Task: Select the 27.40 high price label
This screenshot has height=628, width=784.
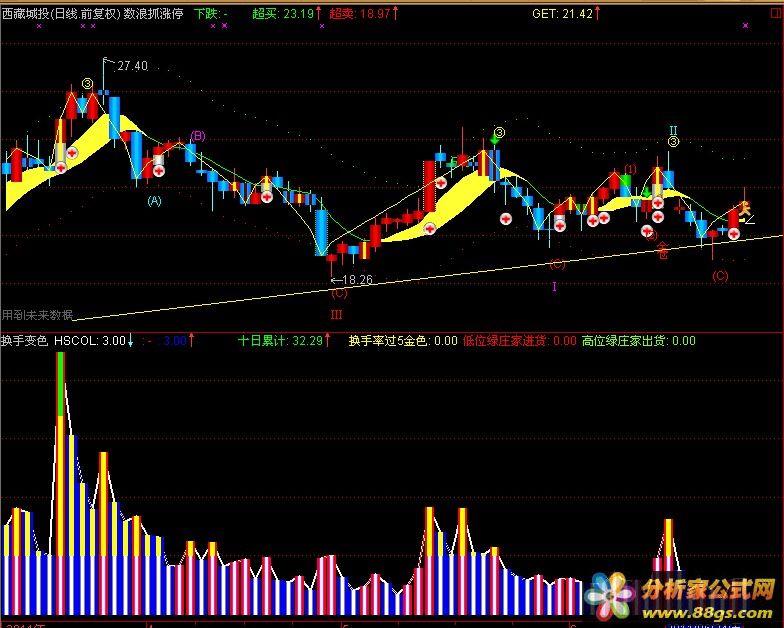Action: pyautogui.click(x=132, y=66)
